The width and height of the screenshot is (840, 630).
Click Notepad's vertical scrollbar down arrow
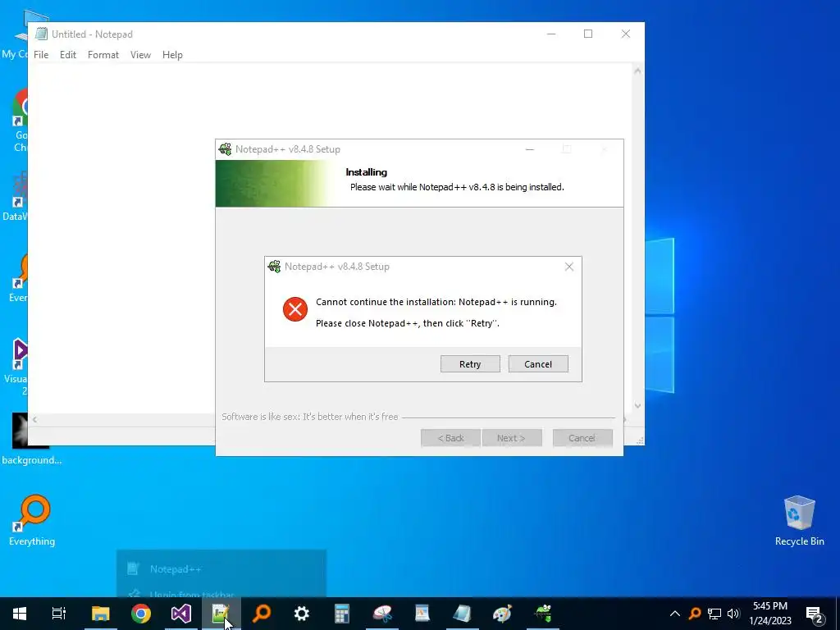point(637,405)
